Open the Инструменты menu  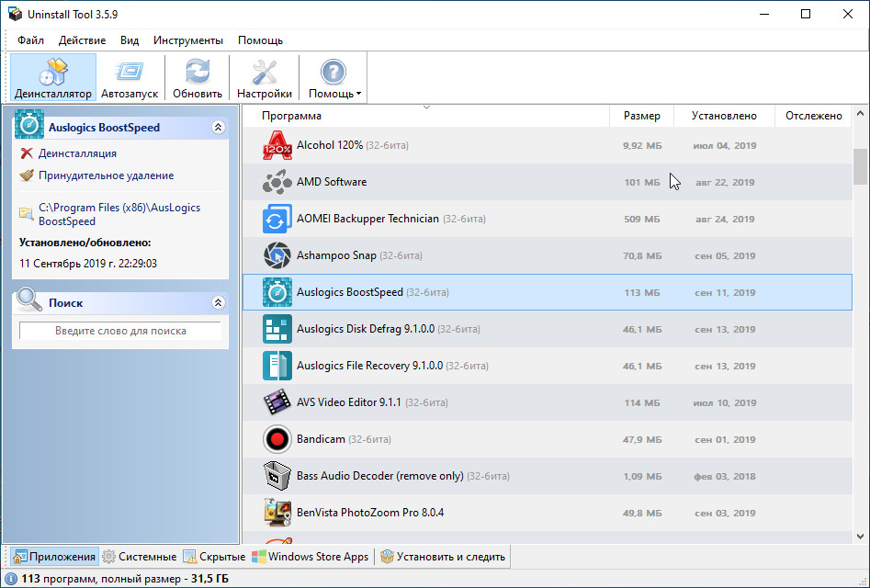pos(188,40)
